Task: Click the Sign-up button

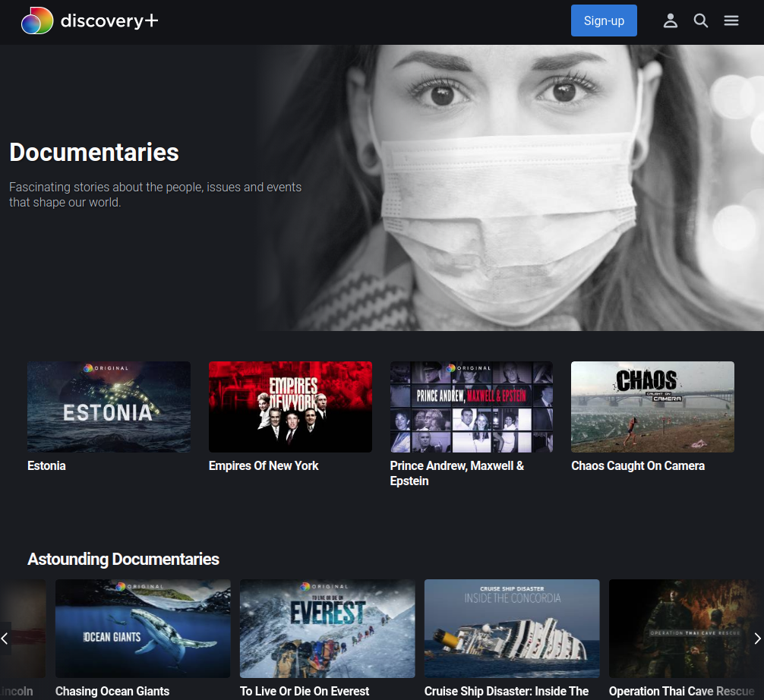Action: pos(604,20)
